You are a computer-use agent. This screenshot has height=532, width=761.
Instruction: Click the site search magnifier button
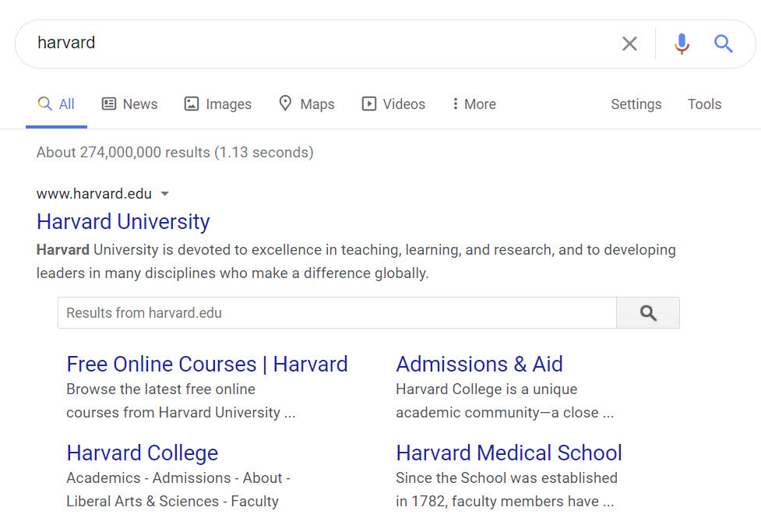click(x=647, y=313)
